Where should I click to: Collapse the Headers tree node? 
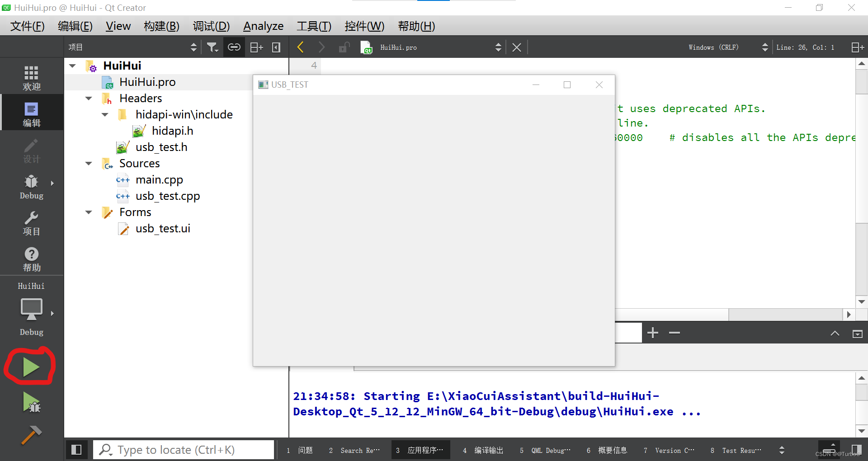pyautogui.click(x=89, y=98)
